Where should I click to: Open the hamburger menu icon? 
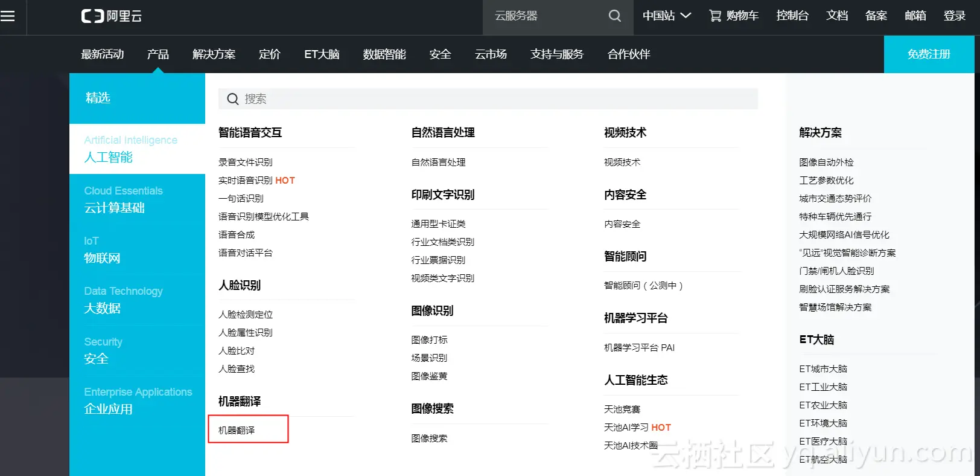(x=8, y=16)
